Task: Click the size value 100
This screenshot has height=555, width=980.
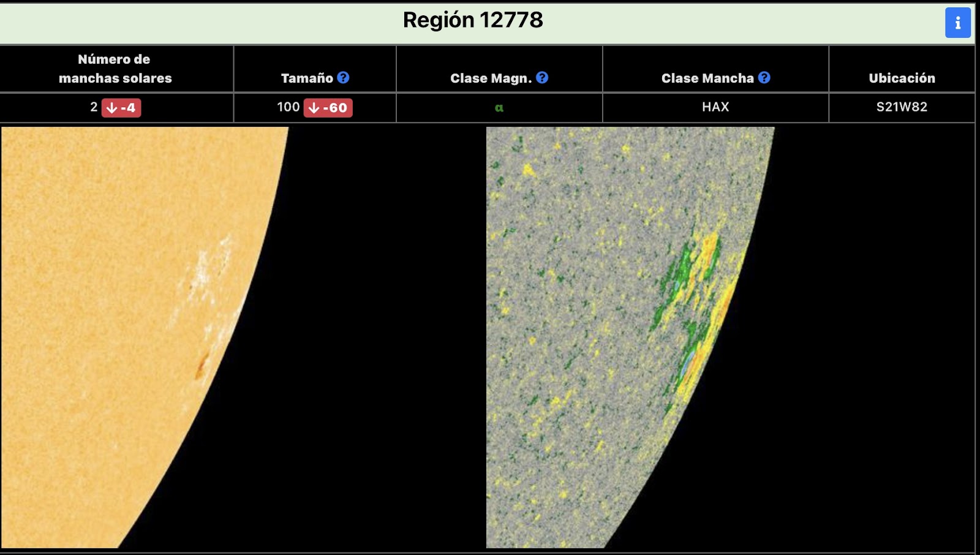Action: [288, 107]
